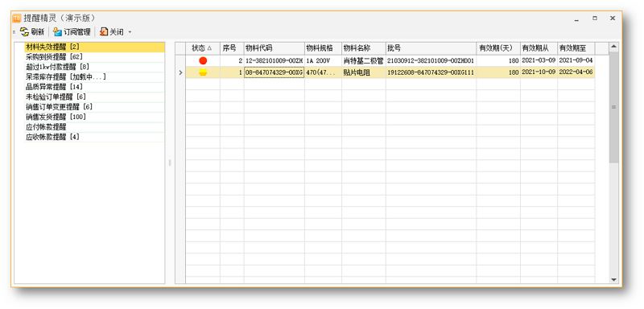Click batch 21030912-382101009-00ZM001
Viewport: 644px width, 309px height.
click(x=431, y=60)
